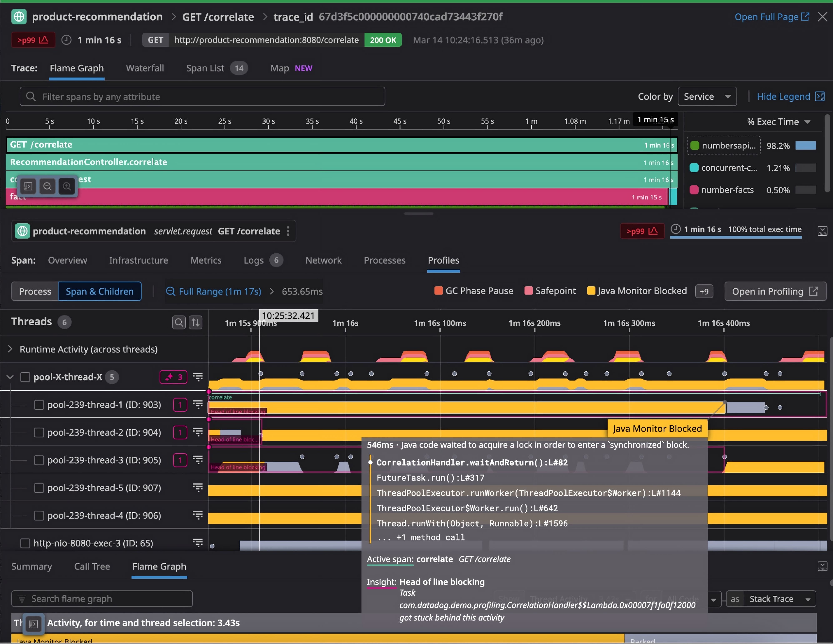Viewport: 833px width, 644px height.
Task: Open the Call Tree tab
Action: click(x=91, y=566)
